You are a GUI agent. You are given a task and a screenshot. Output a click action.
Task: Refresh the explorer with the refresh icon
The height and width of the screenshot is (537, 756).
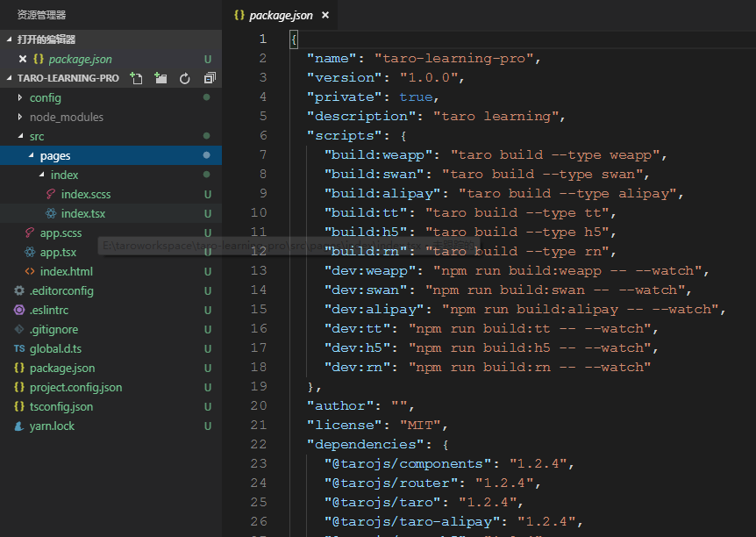click(185, 78)
